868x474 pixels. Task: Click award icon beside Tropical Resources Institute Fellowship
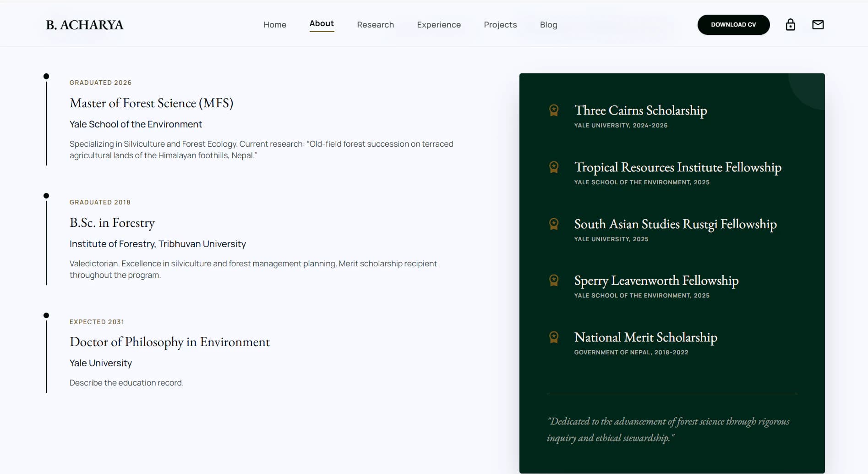(554, 167)
